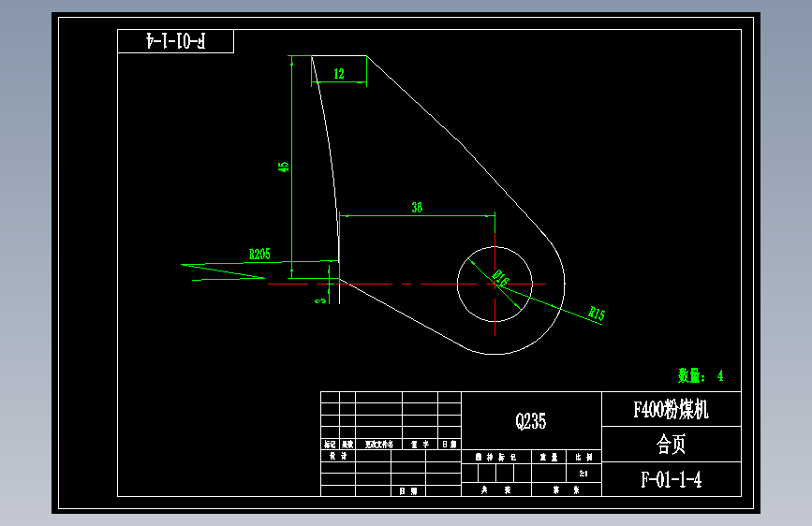Select the R205 radius annotation
This screenshot has height=526, width=812.
259,254
